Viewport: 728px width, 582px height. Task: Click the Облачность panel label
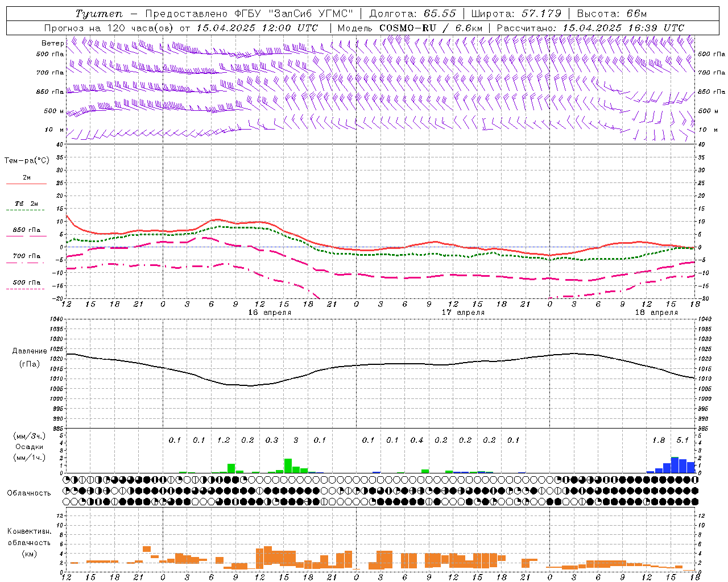(x=29, y=493)
